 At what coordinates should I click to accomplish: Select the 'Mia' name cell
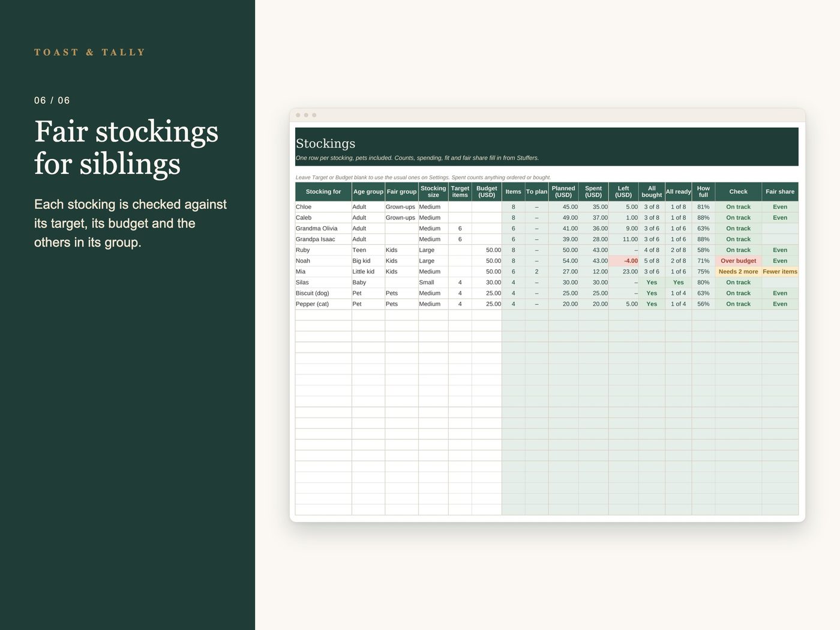coord(323,272)
